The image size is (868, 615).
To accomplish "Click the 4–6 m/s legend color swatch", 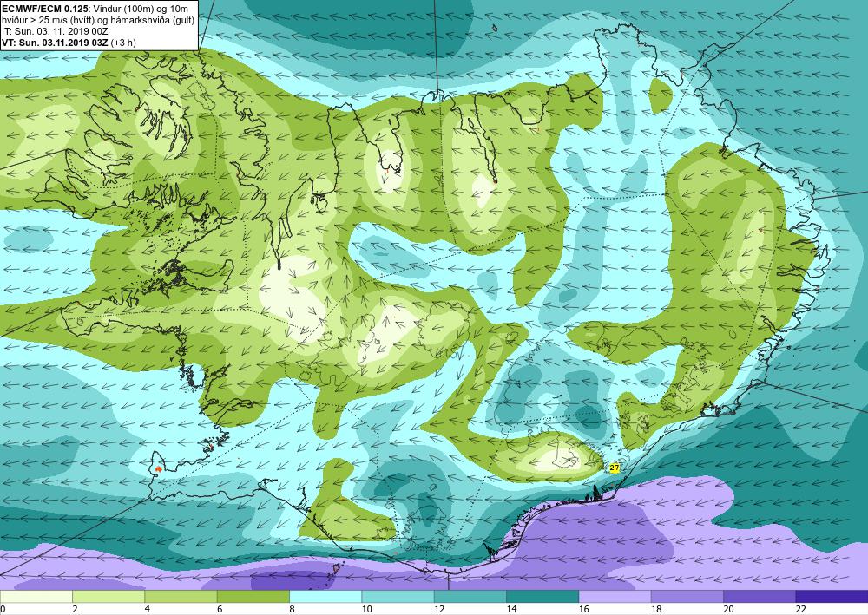I will (x=181, y=596).
